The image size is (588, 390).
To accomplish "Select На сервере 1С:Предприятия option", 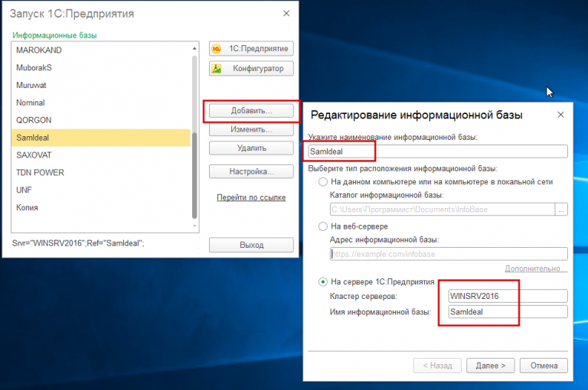I will [323, 281].
